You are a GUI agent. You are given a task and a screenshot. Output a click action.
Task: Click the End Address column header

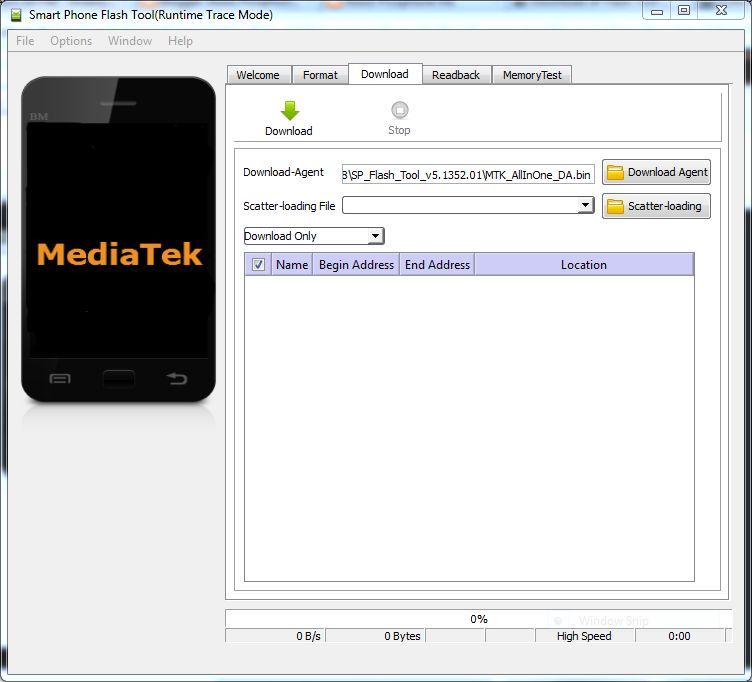coord(437,265)
